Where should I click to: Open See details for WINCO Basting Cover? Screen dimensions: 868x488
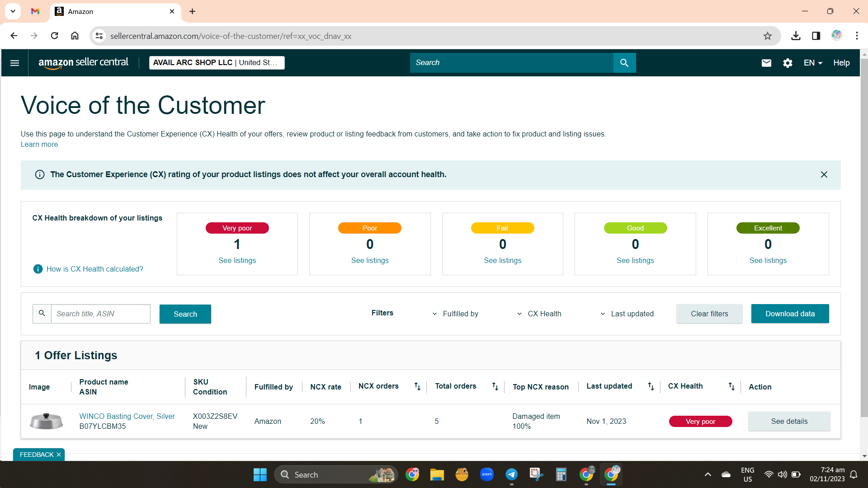(x=789, y=421)
